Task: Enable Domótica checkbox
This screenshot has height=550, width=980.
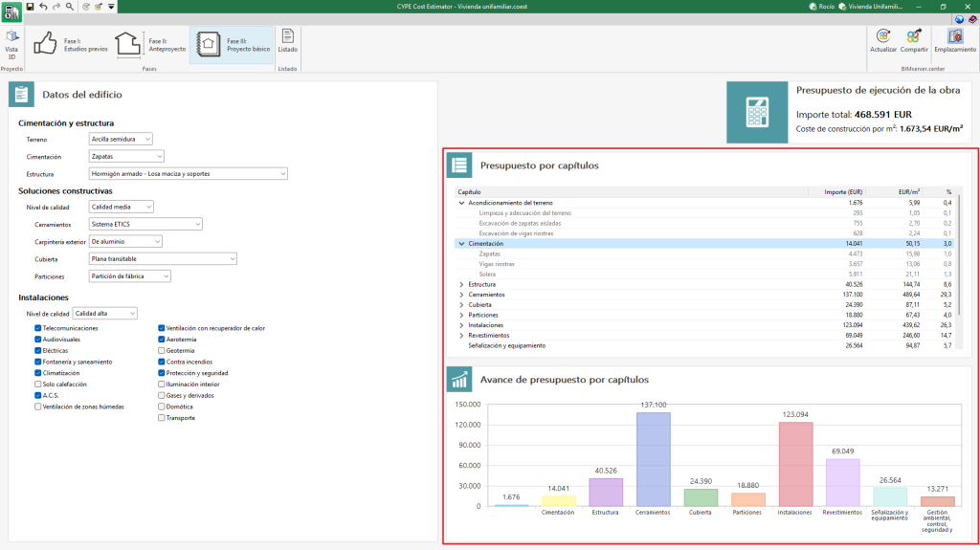Action: pyautogui.click(x=161, y=407)
